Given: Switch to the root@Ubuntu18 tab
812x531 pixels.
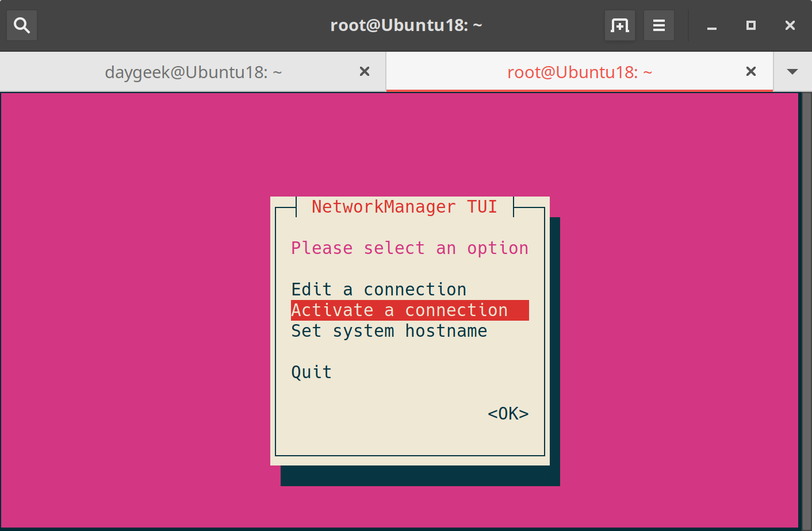Looking at the screenshot, I should pos(578,71).
